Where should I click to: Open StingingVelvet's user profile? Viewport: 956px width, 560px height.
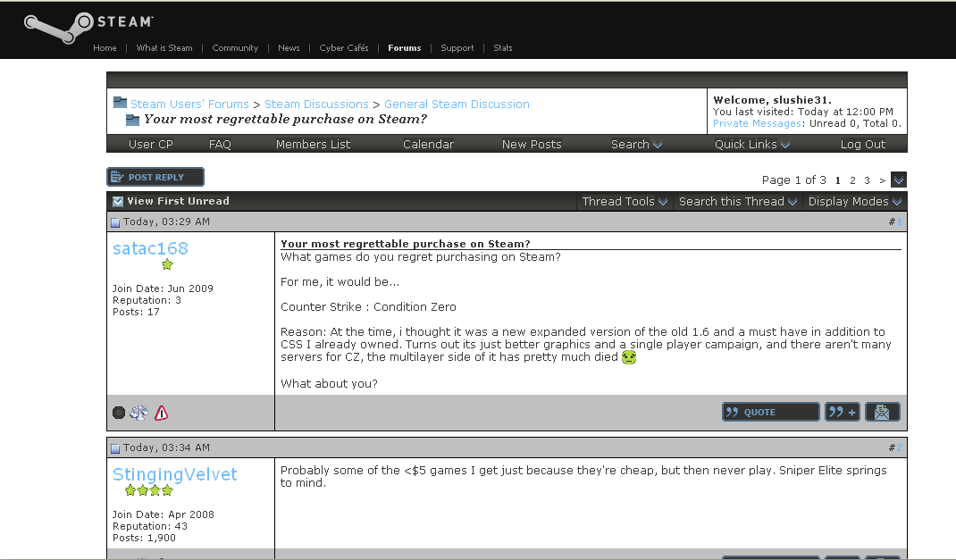pos(175,474)
